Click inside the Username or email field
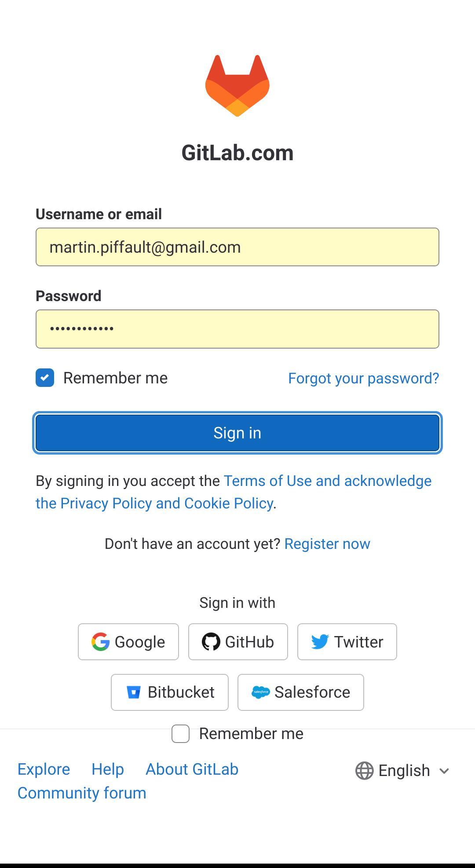Image resolution: width=475 pixels, height=868 pixels. pyautogui.click(x=237, y=246)
